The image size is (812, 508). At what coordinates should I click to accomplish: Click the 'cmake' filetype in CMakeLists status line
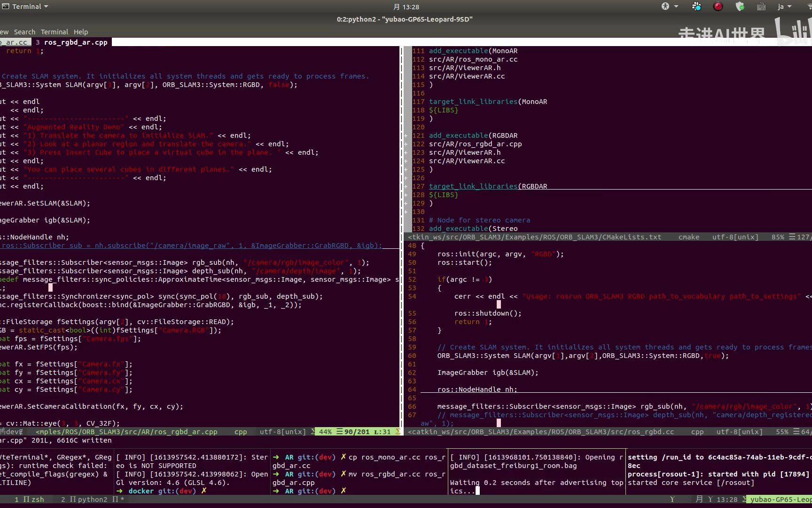[x=689, y=237]
